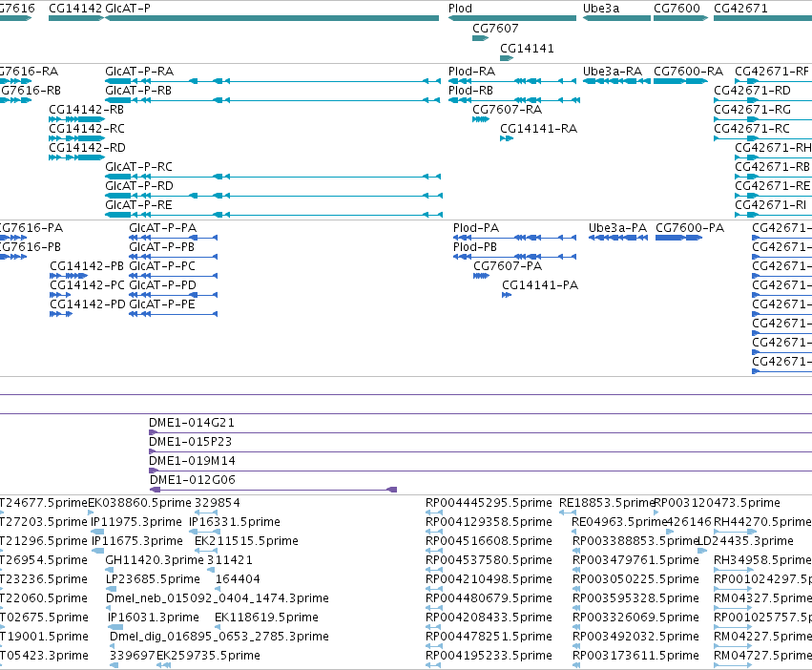Click the EK118619.5prime EST label
The width and height of the screenshot is (812, 670).
tap(267, 618)
